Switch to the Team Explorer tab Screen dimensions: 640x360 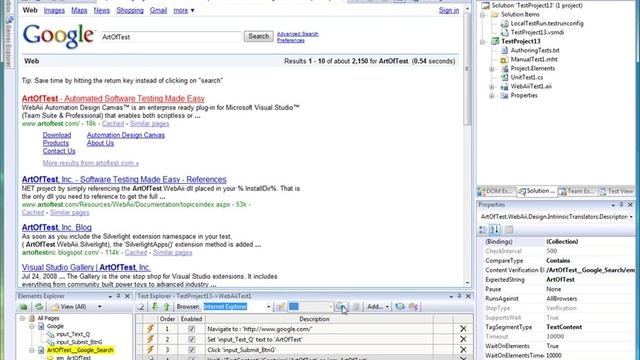click(x=578, y=191)
